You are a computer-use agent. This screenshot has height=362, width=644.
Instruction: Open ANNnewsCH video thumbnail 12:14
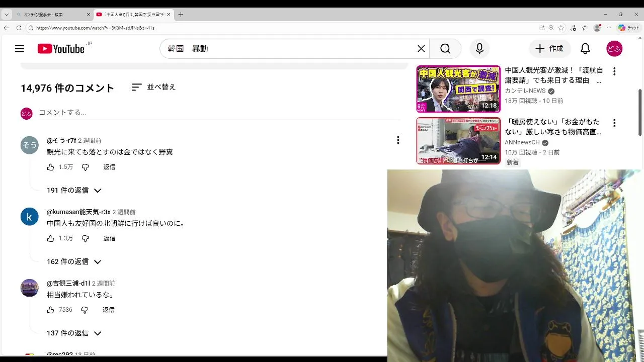(x=458, y=141)
